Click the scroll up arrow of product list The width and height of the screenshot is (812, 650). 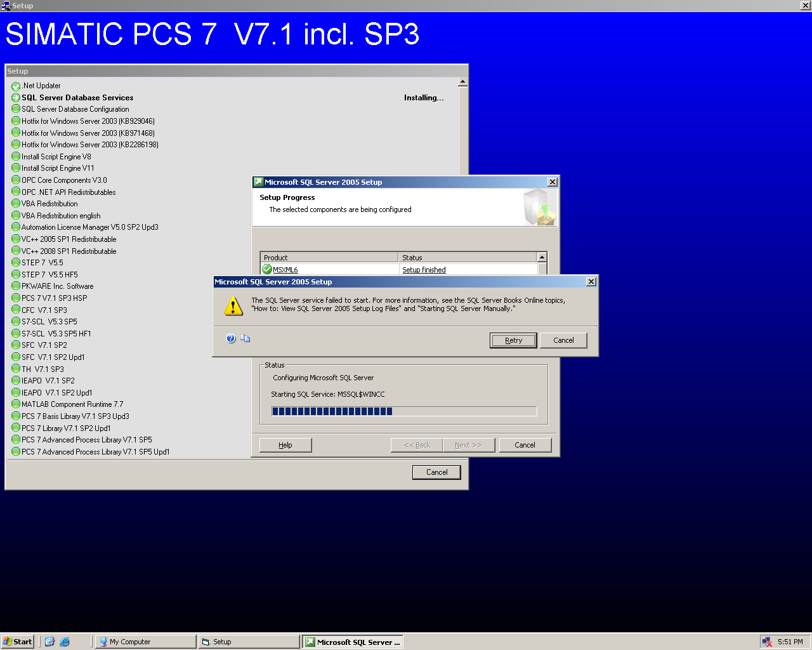point(542,257)
